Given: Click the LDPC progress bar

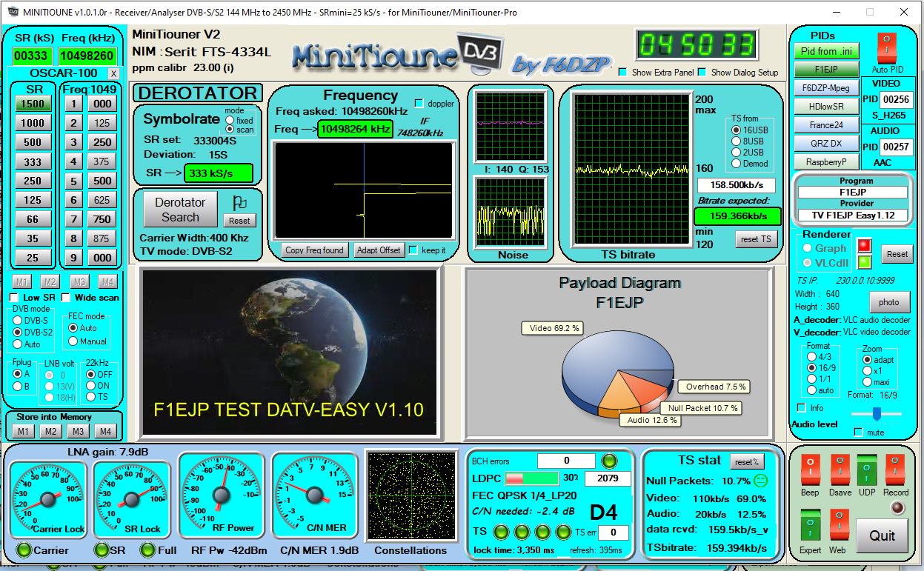Looking at the screenshot, I should (x=532, y=478).
